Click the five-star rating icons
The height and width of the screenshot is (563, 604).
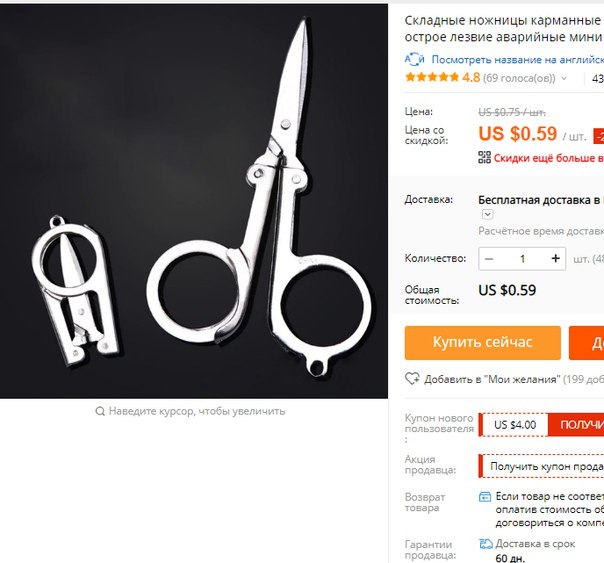[x=432, y=77]
